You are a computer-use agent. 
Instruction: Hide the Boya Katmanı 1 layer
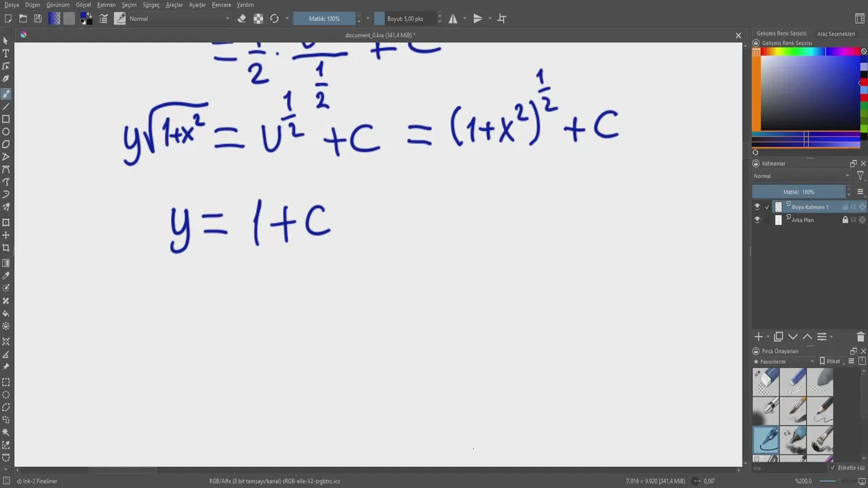(757, 207)
